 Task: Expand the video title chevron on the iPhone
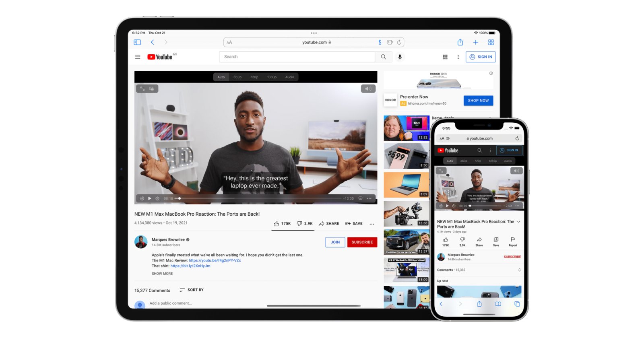[x=518, y=222]
